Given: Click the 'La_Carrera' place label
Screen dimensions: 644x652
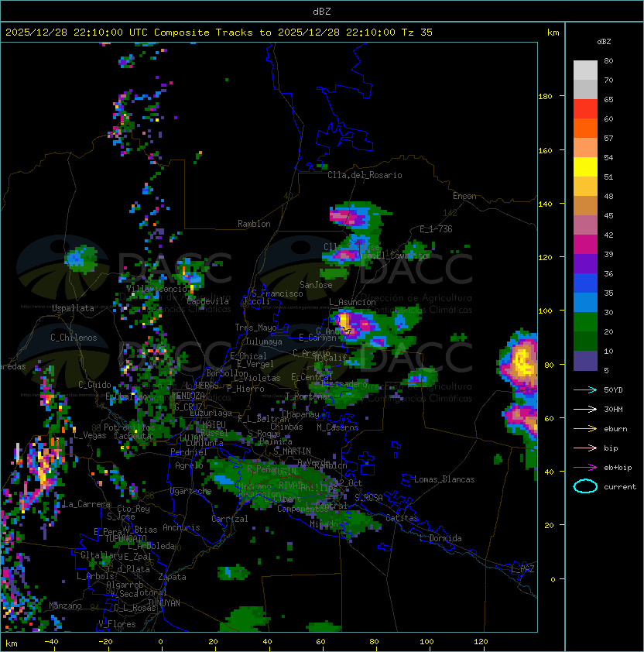Looking at the screenshot, I should pyautogui.click(x=87, y=504).
